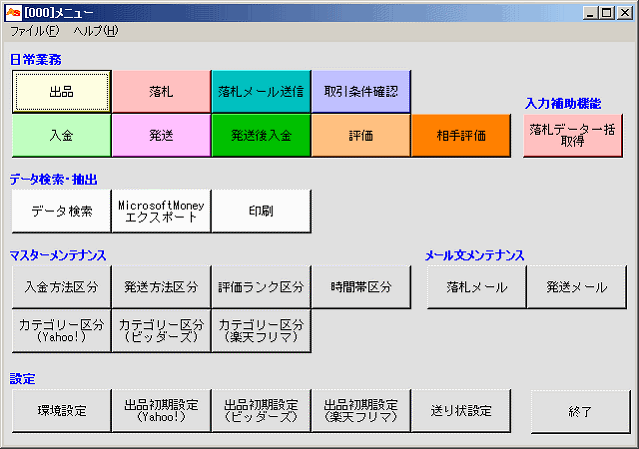Edit the 落札メール template
This screenshot has width=639, height=449.
click(x=476, y=287)
